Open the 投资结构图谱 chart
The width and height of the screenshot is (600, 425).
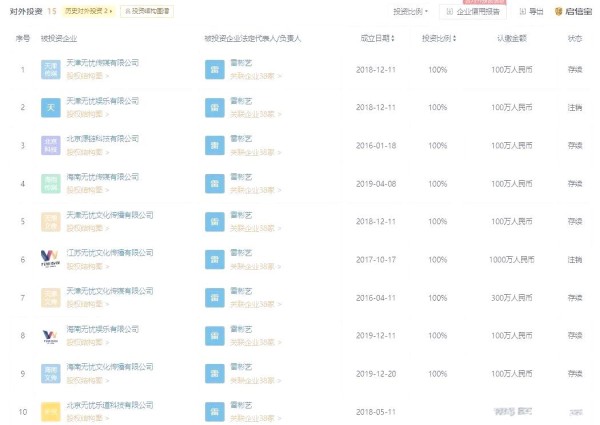tap(147, 11)
